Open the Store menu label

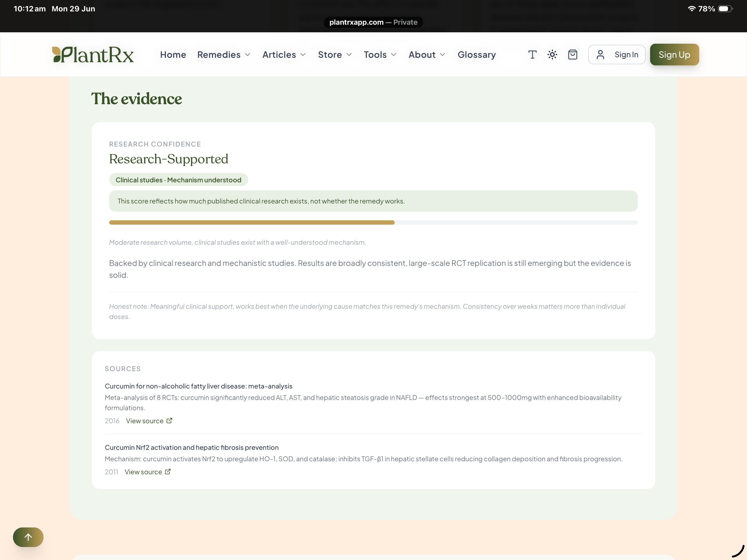click(x=330, y=55)
